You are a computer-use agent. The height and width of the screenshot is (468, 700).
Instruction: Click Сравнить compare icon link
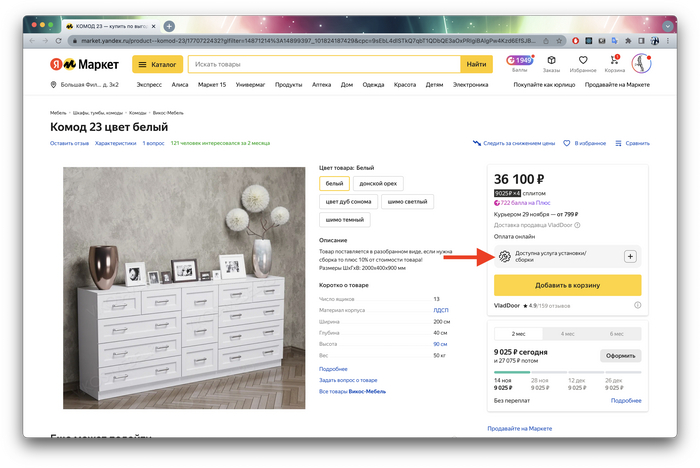pos(633,143)
